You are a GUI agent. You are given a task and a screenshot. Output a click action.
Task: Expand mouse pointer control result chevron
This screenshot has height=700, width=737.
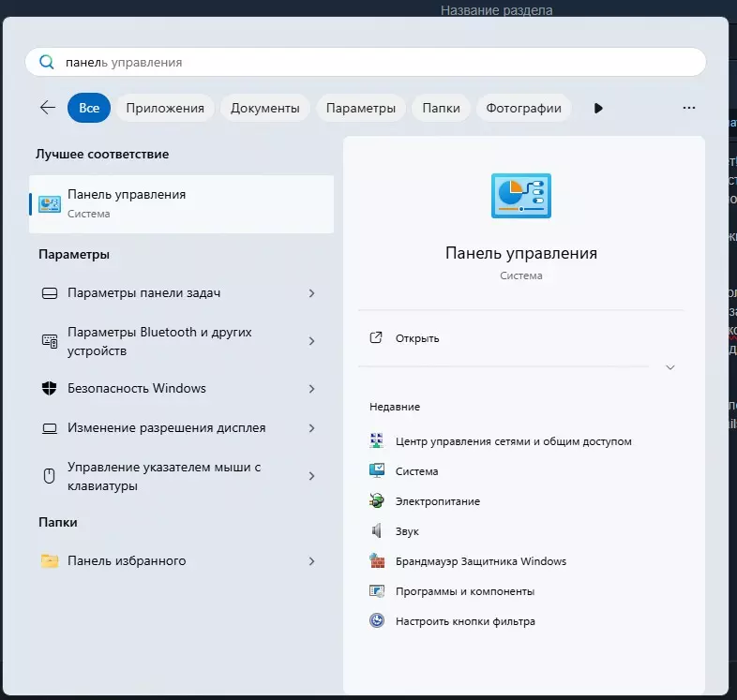(311, 476)
